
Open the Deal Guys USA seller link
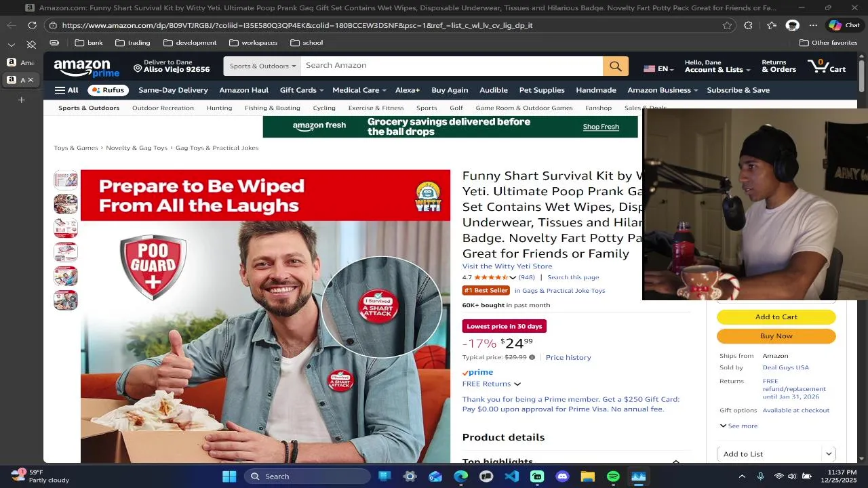tap(785, 367)
